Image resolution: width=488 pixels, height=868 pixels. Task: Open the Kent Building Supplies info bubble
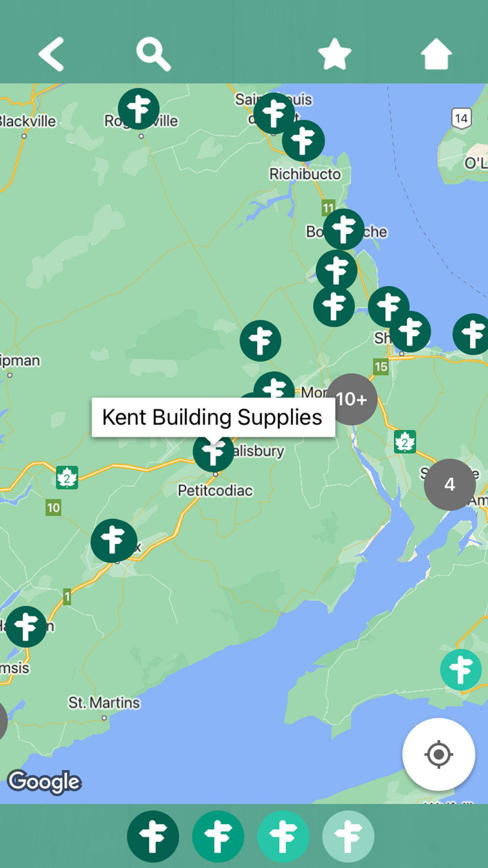pos(213,417)
